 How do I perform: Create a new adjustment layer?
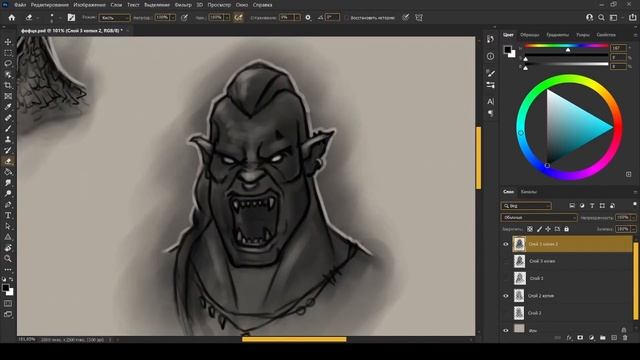(x=591, y=338)
